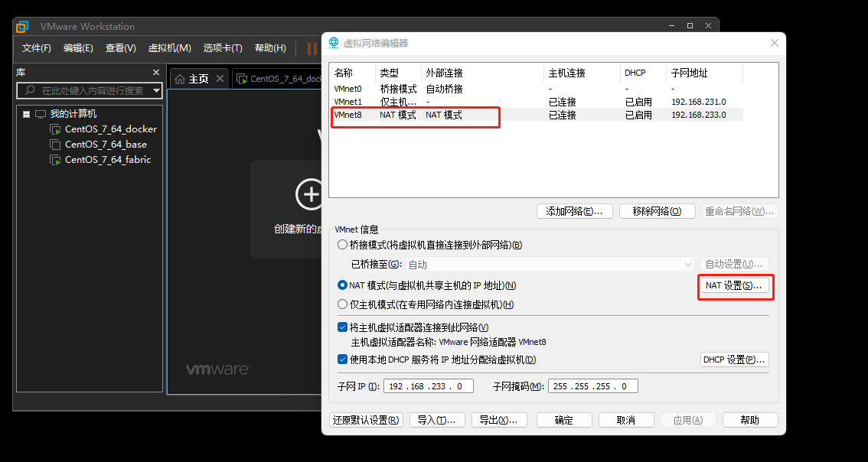Click the pause button in VMware toolbar

click(312, 49)
